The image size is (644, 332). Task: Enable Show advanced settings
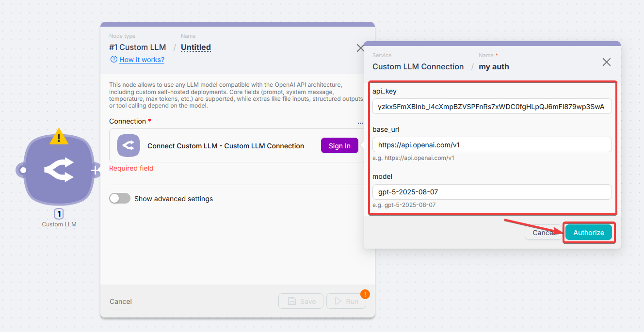click(120, 198)
